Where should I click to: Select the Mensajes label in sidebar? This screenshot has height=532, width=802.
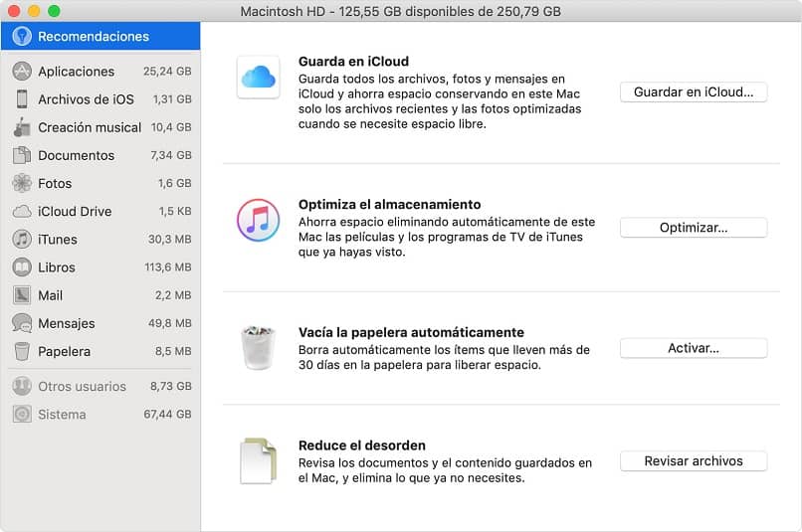tap(67, 323)
